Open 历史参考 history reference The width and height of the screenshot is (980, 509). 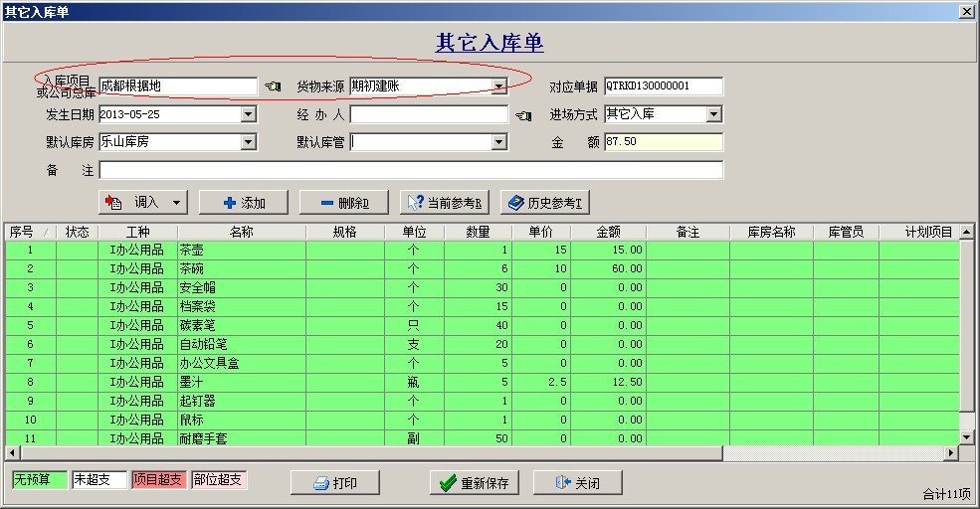coord(545,203)
